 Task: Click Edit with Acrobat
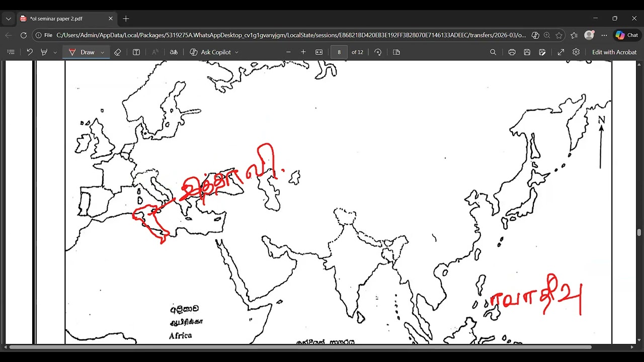[x=614, y=52]
